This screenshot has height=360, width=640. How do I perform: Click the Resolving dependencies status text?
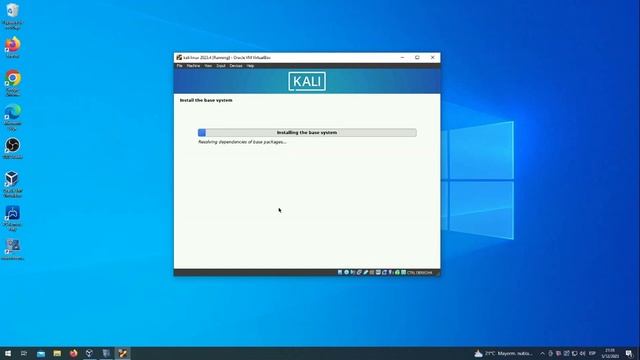242,142
